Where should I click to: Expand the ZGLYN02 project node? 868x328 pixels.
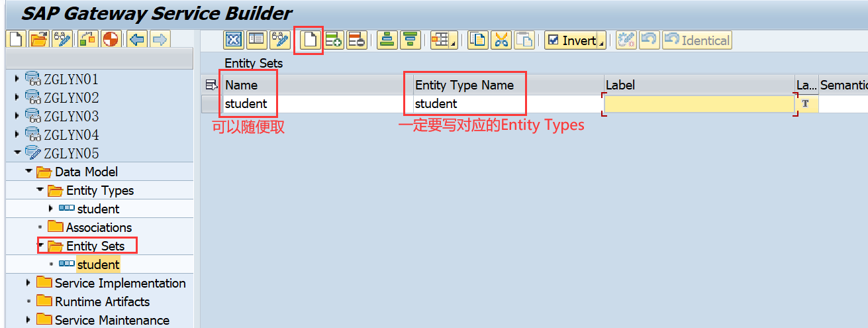[x=17, y=98]
